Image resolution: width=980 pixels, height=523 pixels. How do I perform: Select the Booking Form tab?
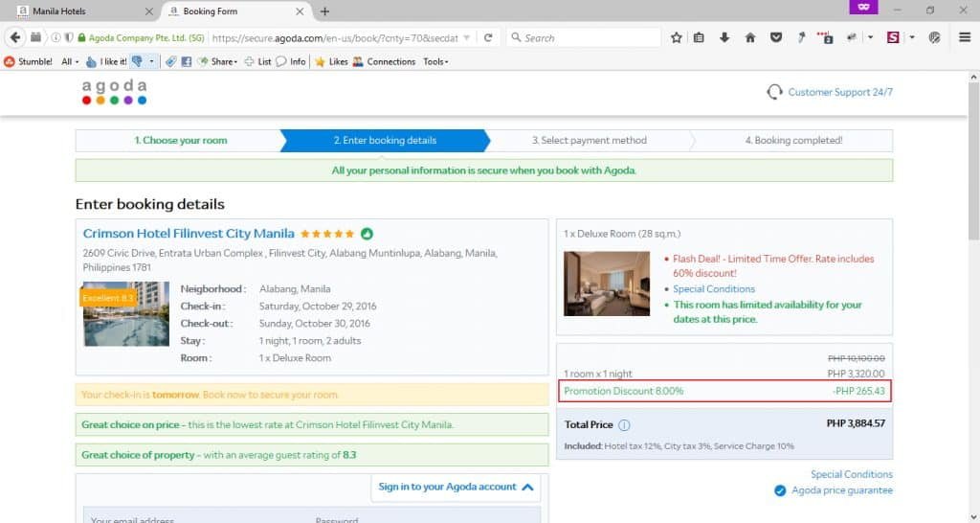coord(234,11)
